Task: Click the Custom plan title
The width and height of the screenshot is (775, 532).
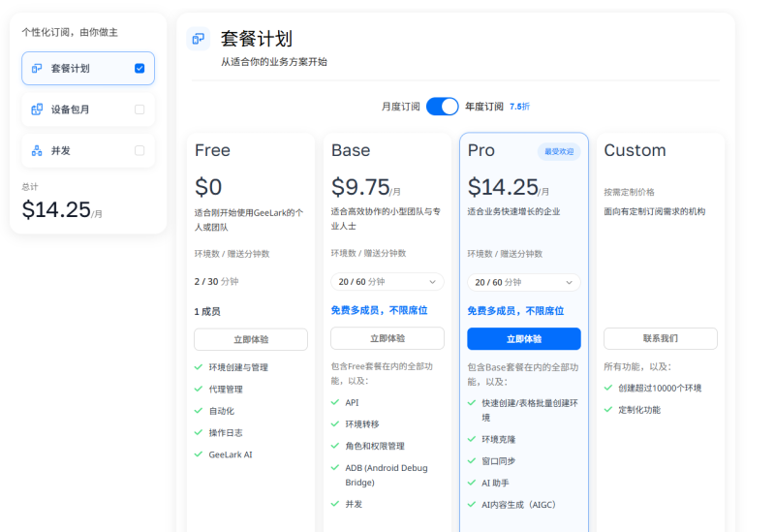Action: pos(635,150)
